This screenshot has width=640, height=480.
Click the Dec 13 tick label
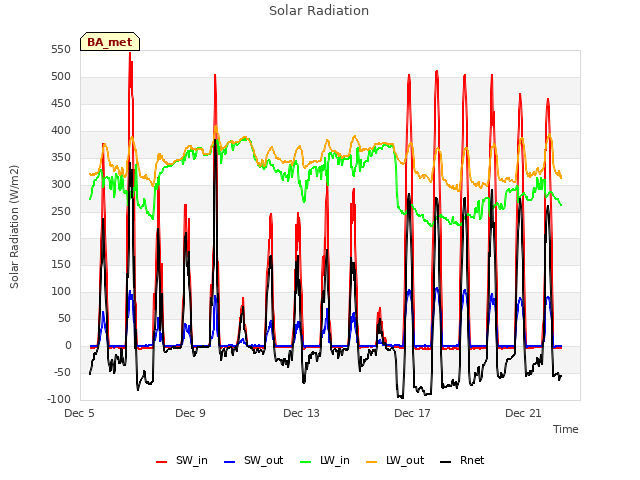pyautogui.click(x=302, y=413)
